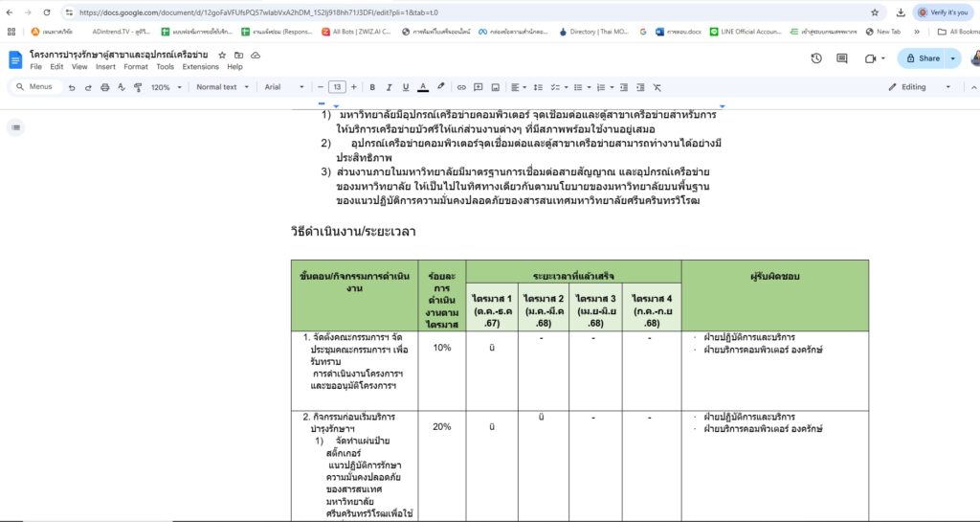Increase font size with plus button
The width and height of the screenshot is (980, 522).
[x=354, y=87]
